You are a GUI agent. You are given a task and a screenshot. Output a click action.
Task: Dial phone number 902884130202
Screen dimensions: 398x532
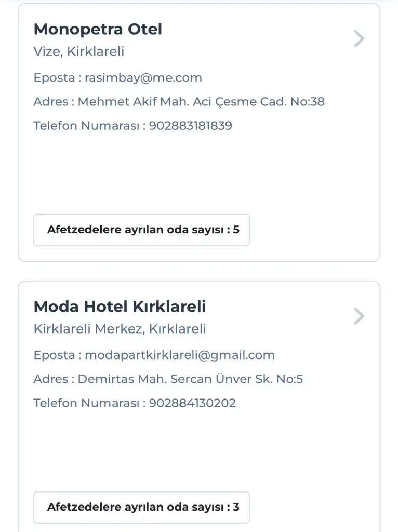pyautogui.click(x=192, y=403)
